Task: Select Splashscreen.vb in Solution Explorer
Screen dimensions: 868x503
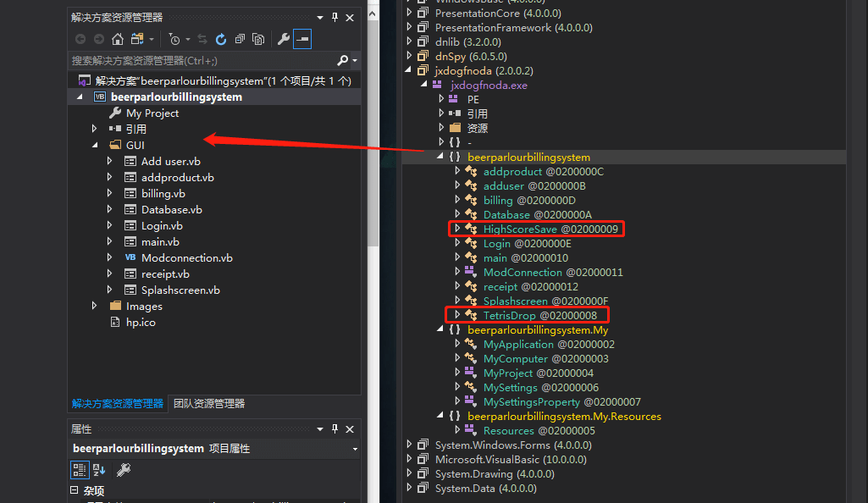Action: (x=180, y=290)
